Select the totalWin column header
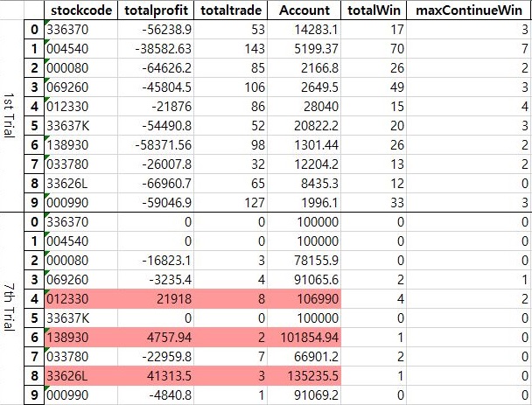Viewport: 532px width, 405px height. click(x=374, y=10)
